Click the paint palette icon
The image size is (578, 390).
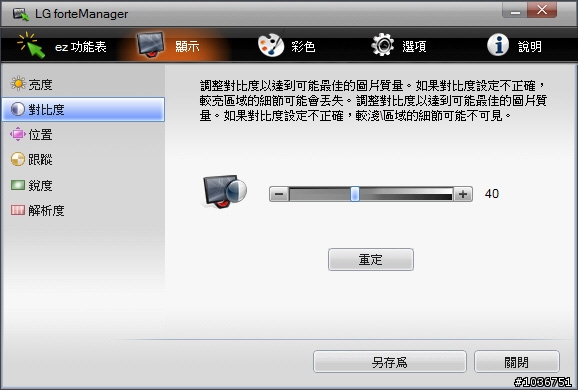271,45
